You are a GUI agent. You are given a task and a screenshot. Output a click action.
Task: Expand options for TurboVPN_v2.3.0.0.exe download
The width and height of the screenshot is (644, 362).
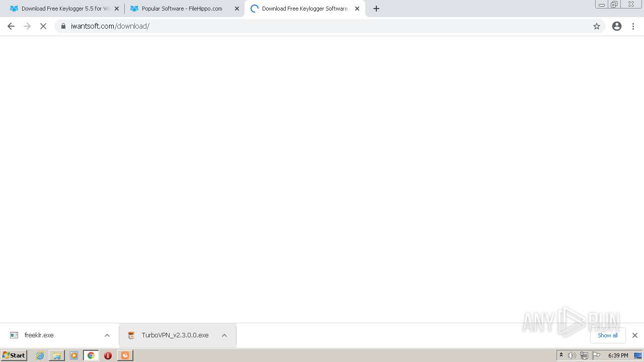tap(224, 335)
